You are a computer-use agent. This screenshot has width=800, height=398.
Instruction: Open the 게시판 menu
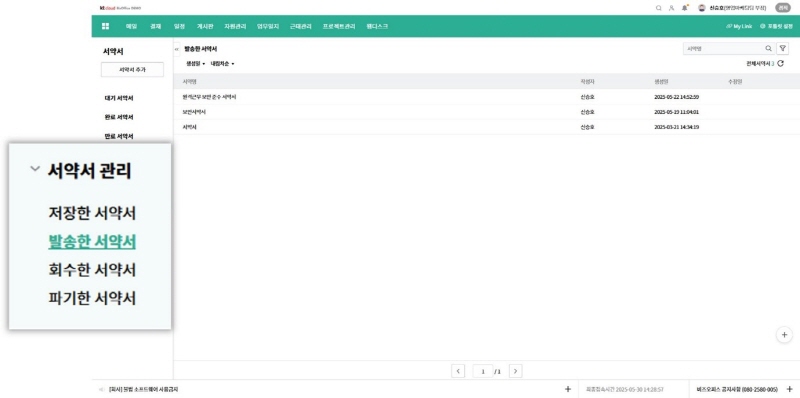pos(205,26)
